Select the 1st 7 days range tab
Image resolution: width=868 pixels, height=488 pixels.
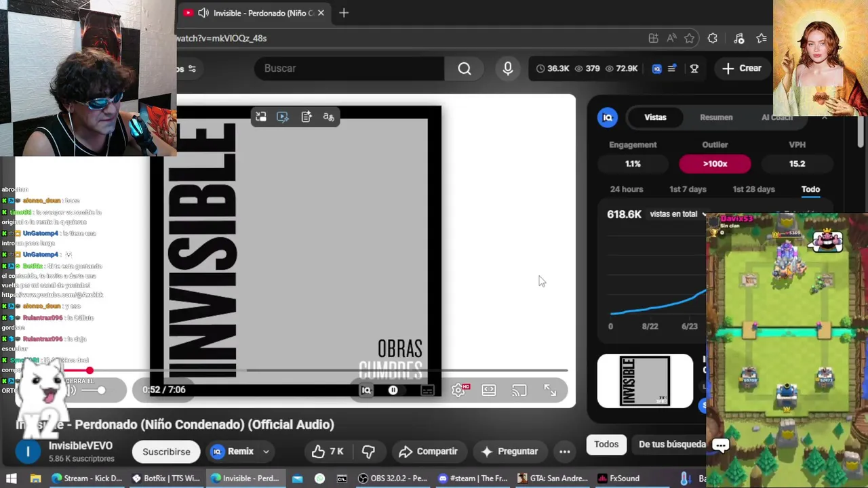tap(688, 189)
